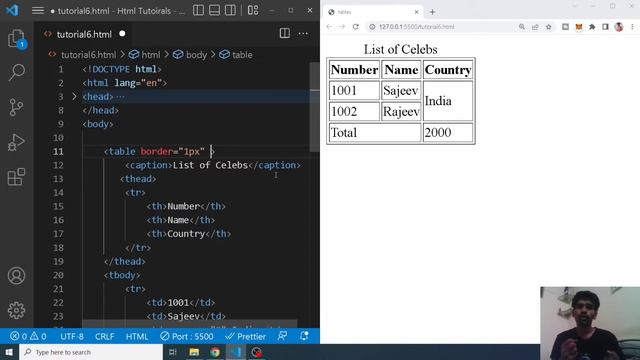640x360 pixels.
Task: Click the caption text List of Celebs in code
Action: tap(210, 165)
